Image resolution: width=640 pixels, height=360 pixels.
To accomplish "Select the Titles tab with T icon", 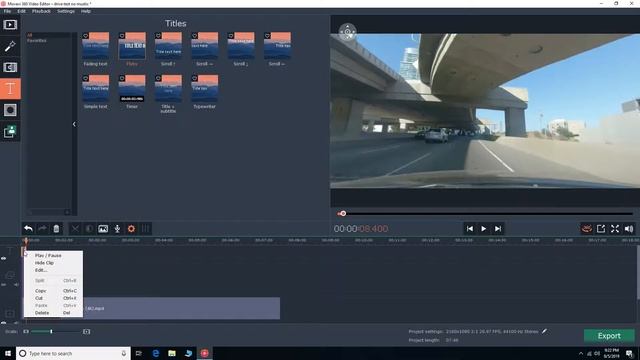I will tap(10, 89).
